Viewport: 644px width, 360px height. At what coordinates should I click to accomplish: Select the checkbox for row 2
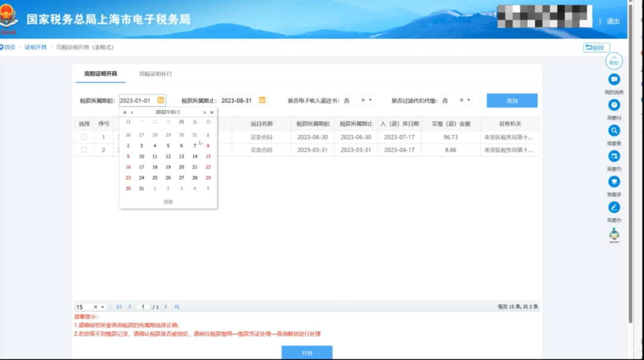pyautogui.click(x=84, y=150)
